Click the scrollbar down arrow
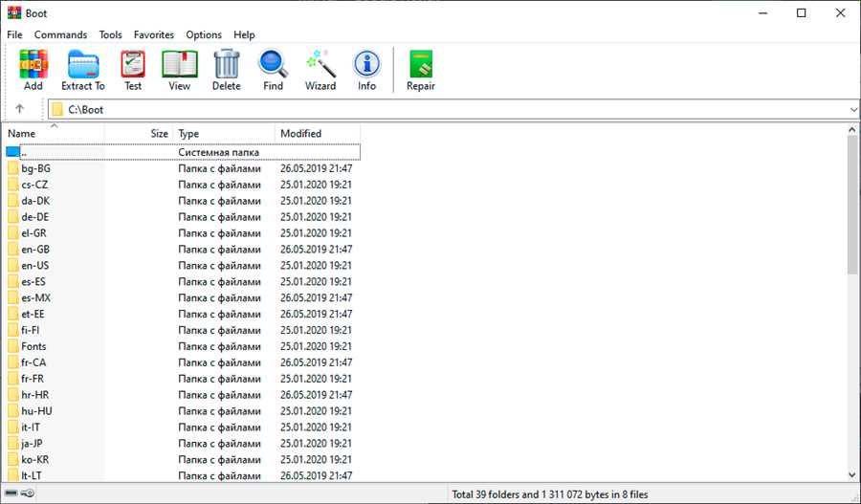The width and height of the screenshot is (861, 504). coord(852,475)
